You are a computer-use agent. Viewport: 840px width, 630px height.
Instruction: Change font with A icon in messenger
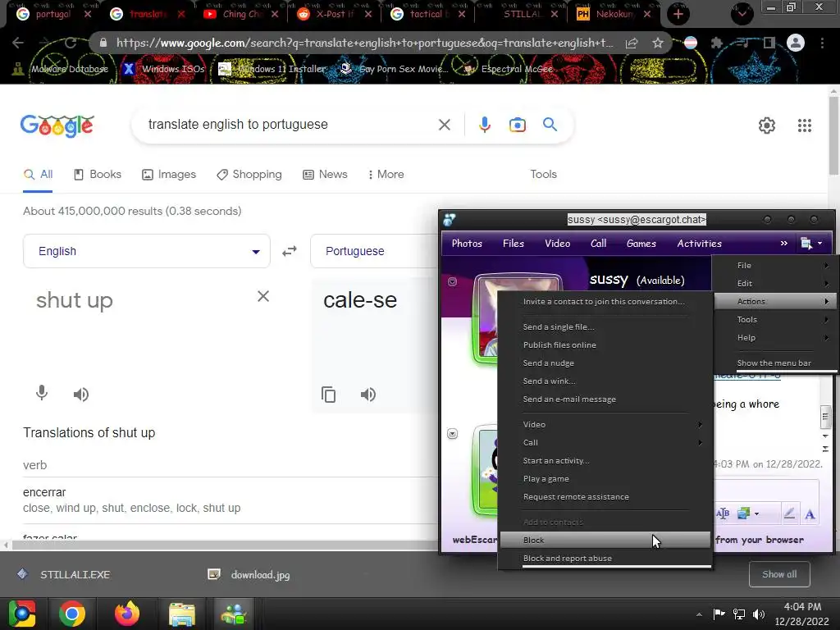(x=810, y=514)
